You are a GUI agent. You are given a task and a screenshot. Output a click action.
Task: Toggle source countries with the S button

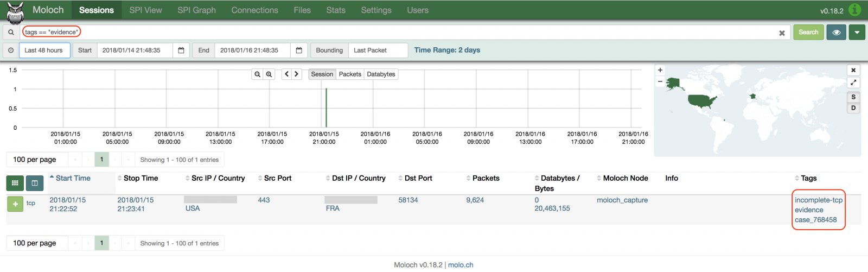point(853,97)
